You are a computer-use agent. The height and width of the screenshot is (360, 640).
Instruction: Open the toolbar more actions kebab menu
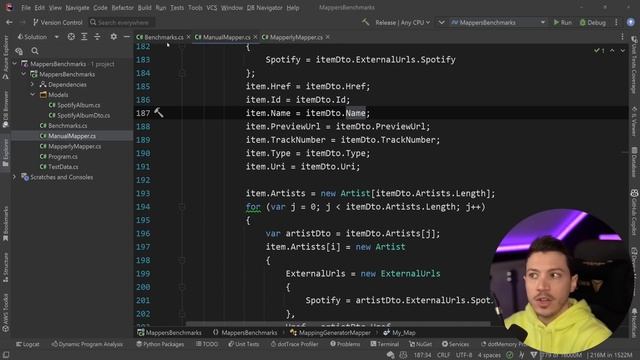616,22
